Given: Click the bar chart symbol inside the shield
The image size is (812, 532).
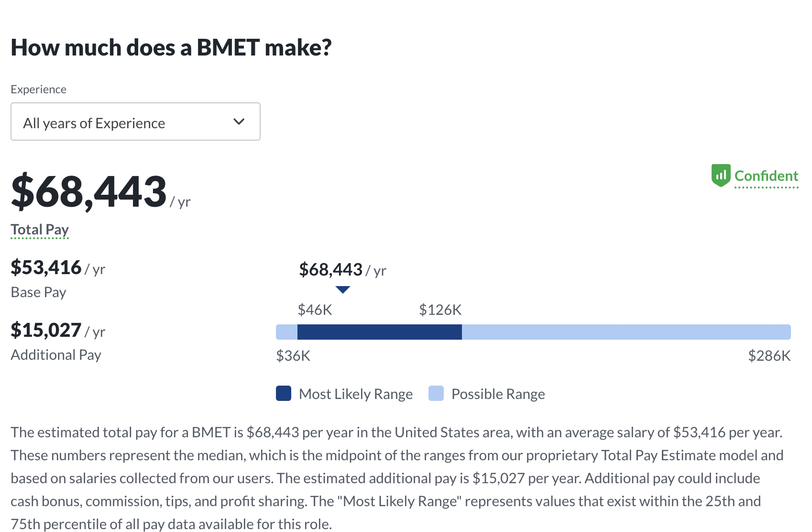Looking at the screenshot, I should tap(721, 176).
